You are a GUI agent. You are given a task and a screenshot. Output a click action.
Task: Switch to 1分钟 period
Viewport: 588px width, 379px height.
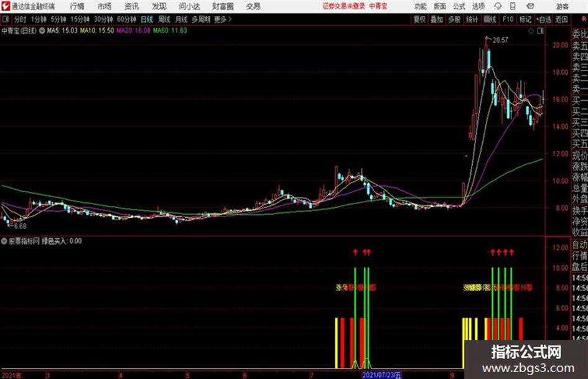pos(39,19)
